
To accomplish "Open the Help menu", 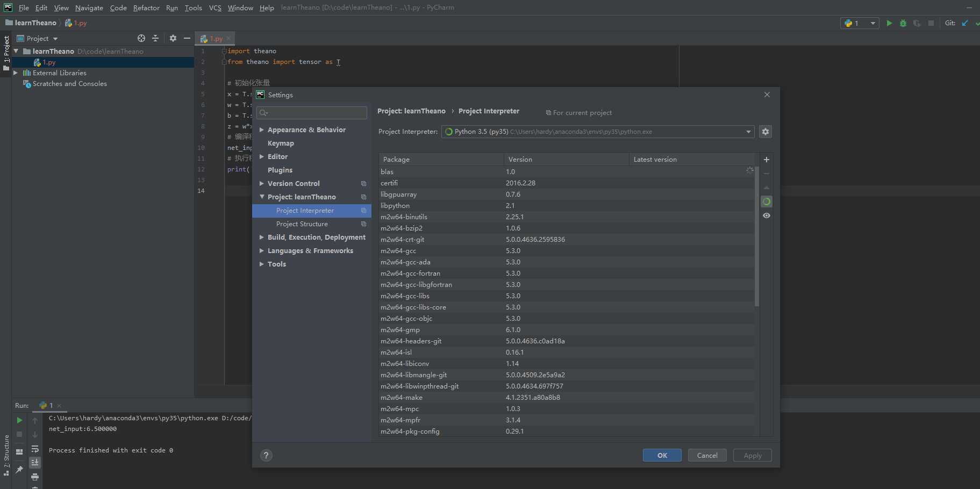I will pos(267,8).
